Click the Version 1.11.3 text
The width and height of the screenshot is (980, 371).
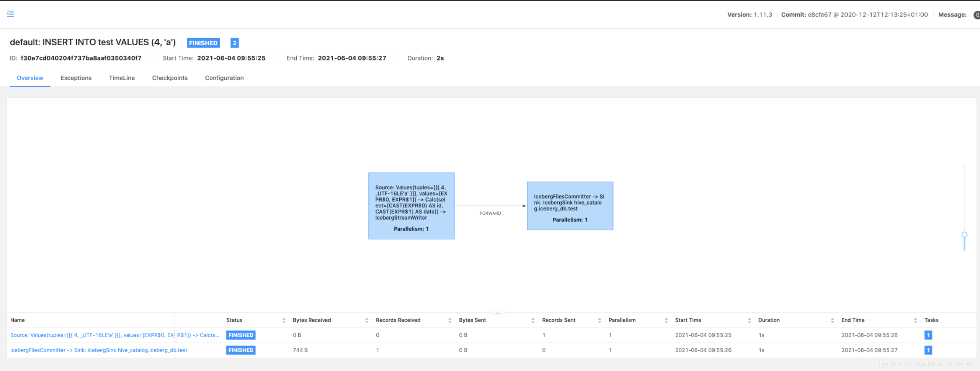tap(750, 15)
